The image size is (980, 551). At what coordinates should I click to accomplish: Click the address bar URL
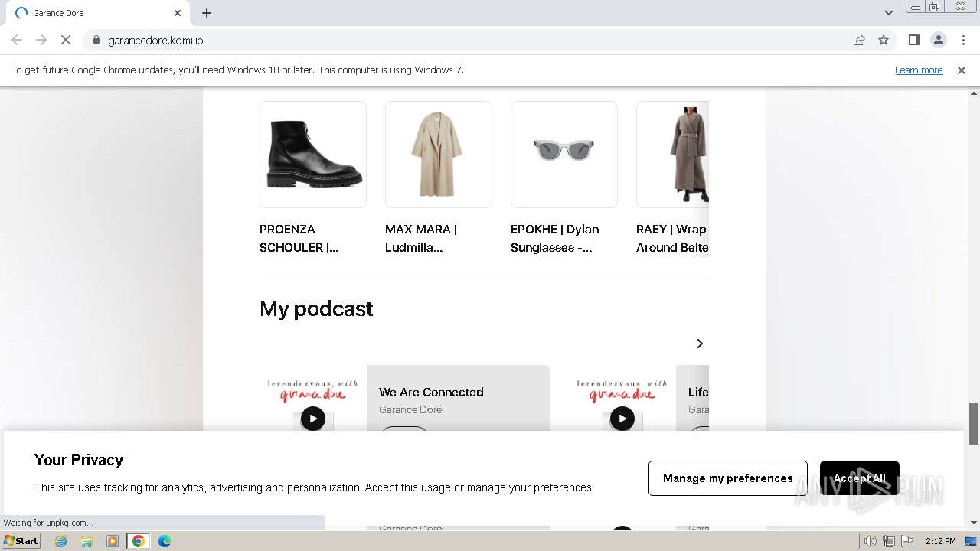[x=155, y=40]
